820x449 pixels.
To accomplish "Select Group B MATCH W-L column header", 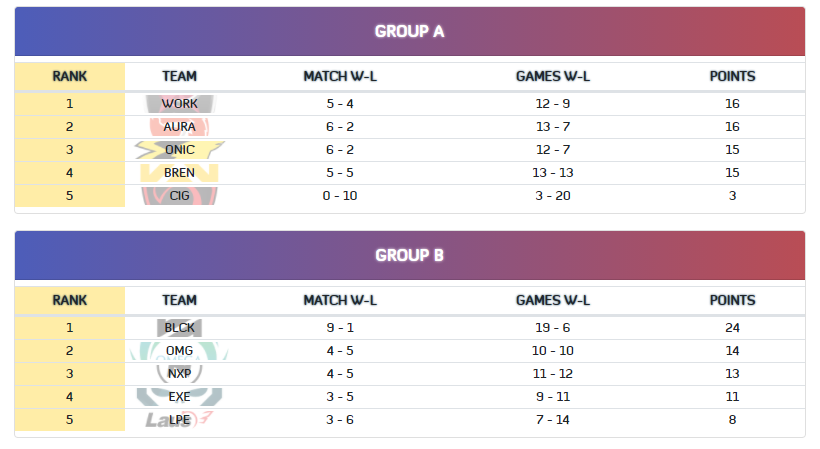I will tap(340, 300).
